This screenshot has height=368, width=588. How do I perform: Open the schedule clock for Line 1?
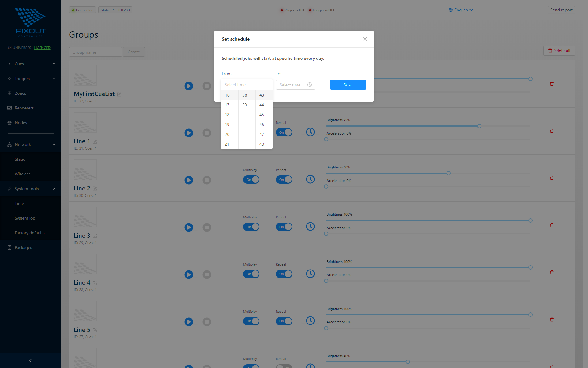click(310, 132)
